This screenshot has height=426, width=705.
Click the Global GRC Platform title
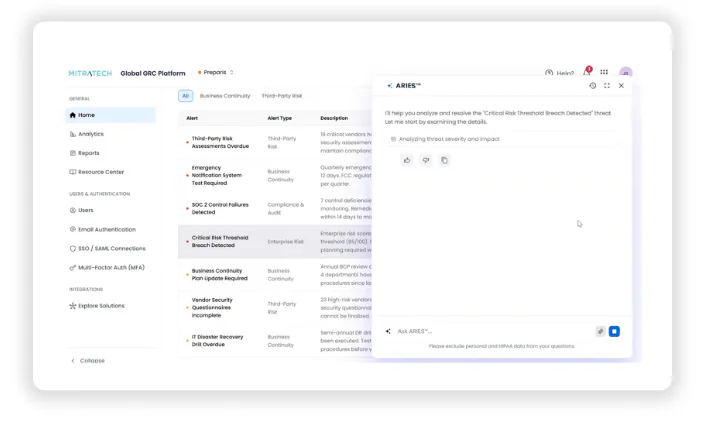pyautogui.click(x=153, y=73)
